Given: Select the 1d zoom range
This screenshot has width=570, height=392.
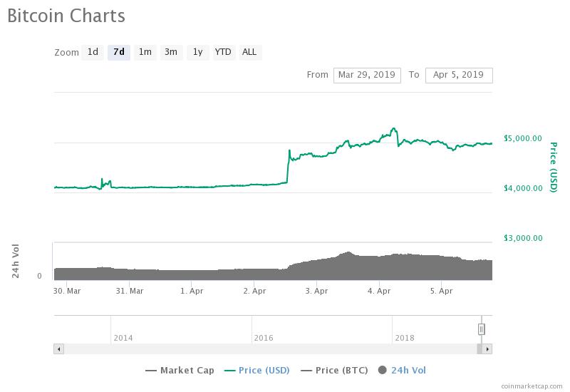Looking at the screenshot, I should point(93,52).
